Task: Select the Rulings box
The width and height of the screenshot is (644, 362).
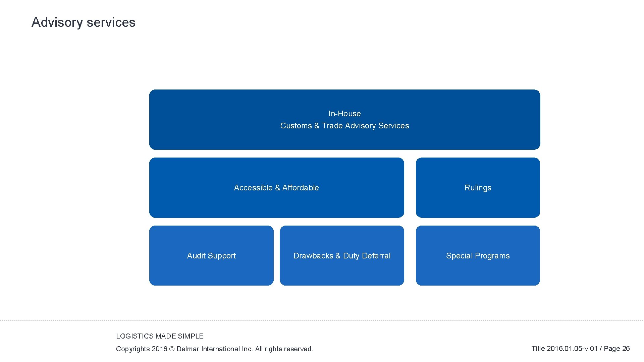Action: pyautogui.click(x=478, y=188)
